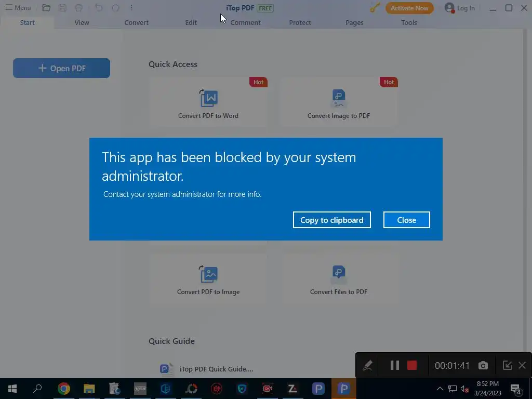Click the Activate Now button
Image resolution: width=532 pixels, height=399 pixels.
pyautogui.click(x=409, y=8)
